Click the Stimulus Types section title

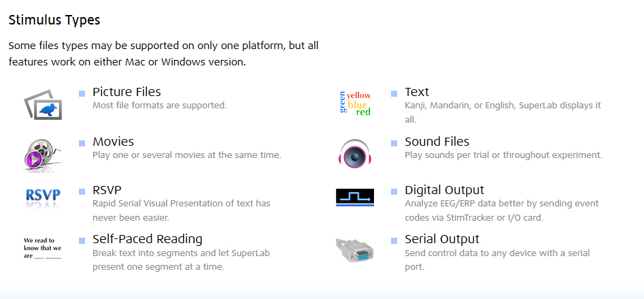click(x=54, y=20)
